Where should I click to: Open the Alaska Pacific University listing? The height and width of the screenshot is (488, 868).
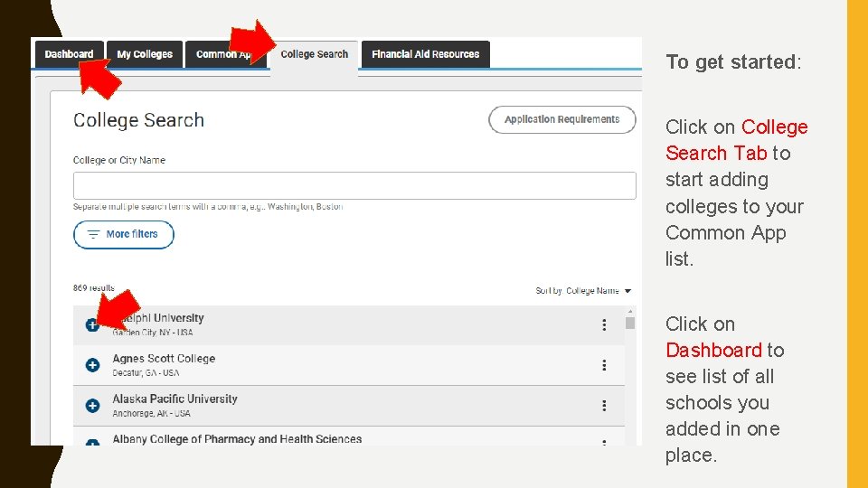pyautogui.click(x=175, y=399)
